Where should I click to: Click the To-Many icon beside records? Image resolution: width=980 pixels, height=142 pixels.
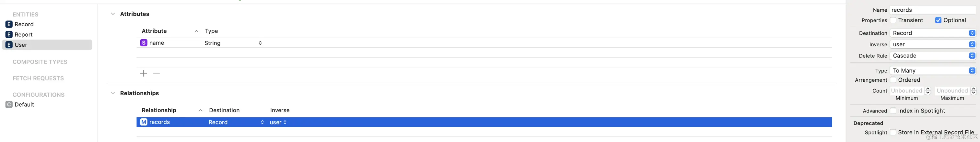144,122
